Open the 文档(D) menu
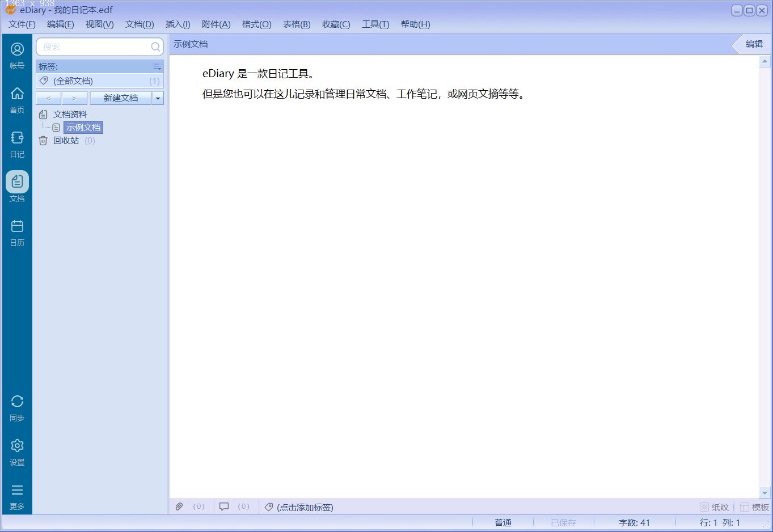This screenshot has height=532, width=773. pos(140,24)
